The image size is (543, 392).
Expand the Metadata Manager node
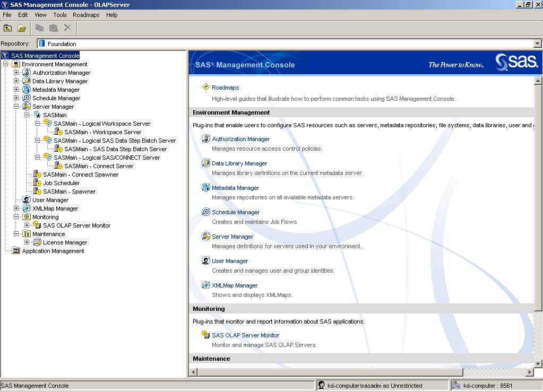click(16, 90)
